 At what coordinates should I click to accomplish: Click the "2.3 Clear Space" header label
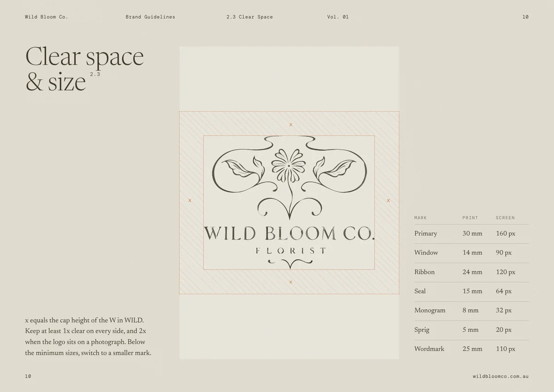point(250,17)
